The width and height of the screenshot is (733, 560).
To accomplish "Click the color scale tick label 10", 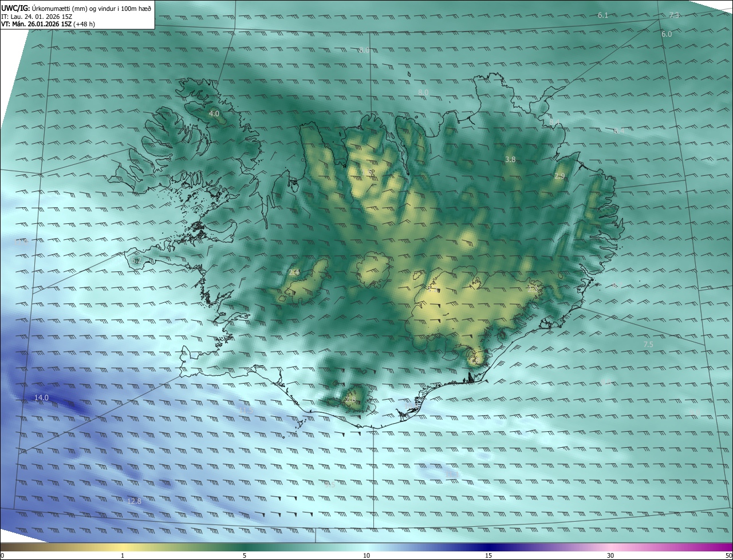I will 366,555.
